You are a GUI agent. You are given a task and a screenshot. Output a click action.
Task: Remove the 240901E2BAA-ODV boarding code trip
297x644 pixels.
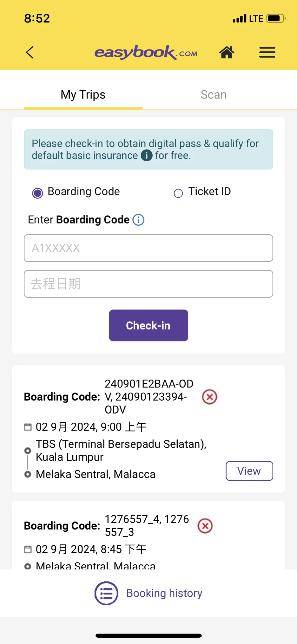click(x=210, y=397)
